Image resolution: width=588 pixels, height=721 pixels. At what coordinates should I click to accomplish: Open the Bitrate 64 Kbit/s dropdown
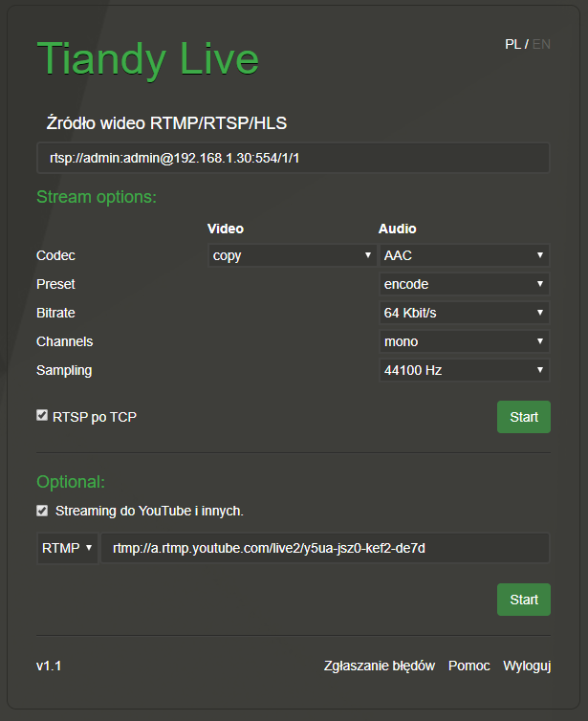[x=465, y=313]
